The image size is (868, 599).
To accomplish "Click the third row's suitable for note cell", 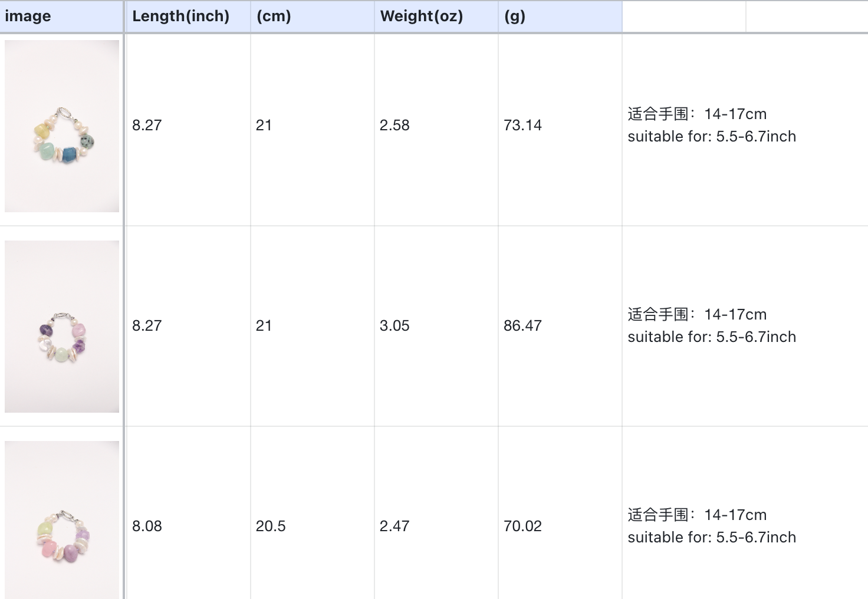I will 711,526.
